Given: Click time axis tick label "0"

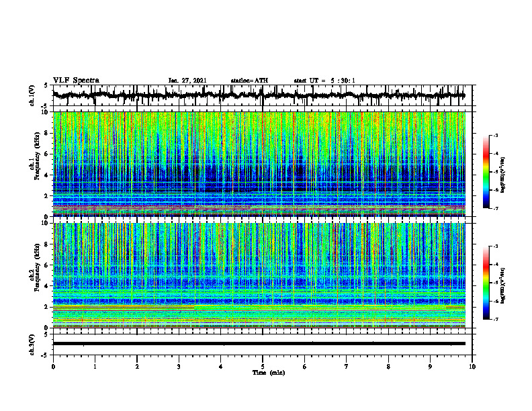Looking at the screenshot, I should pyautogui.click(x=53, y=367).
